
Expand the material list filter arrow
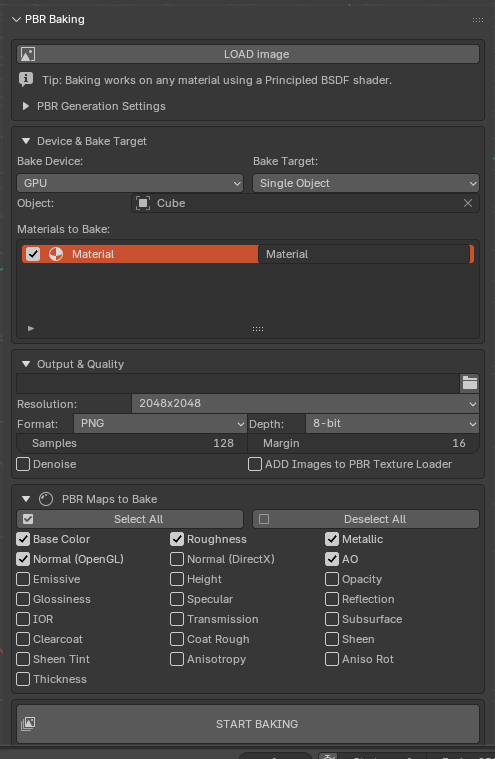coord(31,329)
